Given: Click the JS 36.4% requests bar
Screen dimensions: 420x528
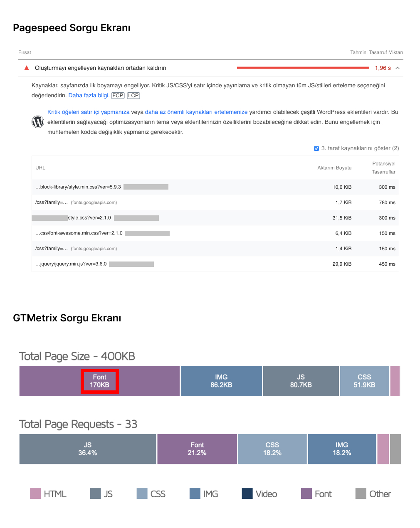Looking at the screenshot, I should click(88, 449).
